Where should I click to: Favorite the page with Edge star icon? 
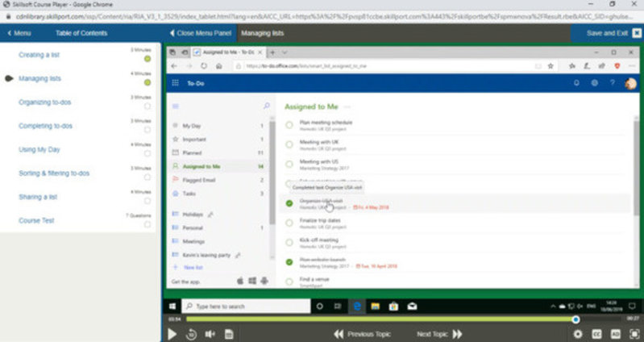tap(551, 66)
